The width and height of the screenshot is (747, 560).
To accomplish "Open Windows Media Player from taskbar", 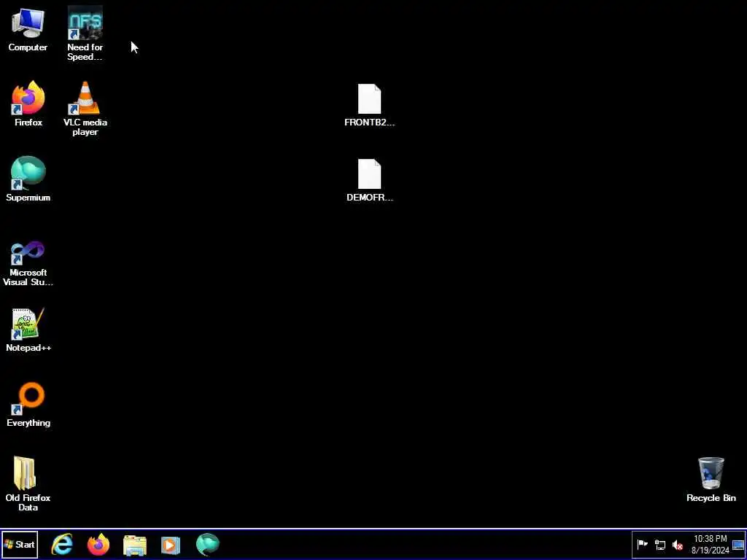I will coord(171,545).
